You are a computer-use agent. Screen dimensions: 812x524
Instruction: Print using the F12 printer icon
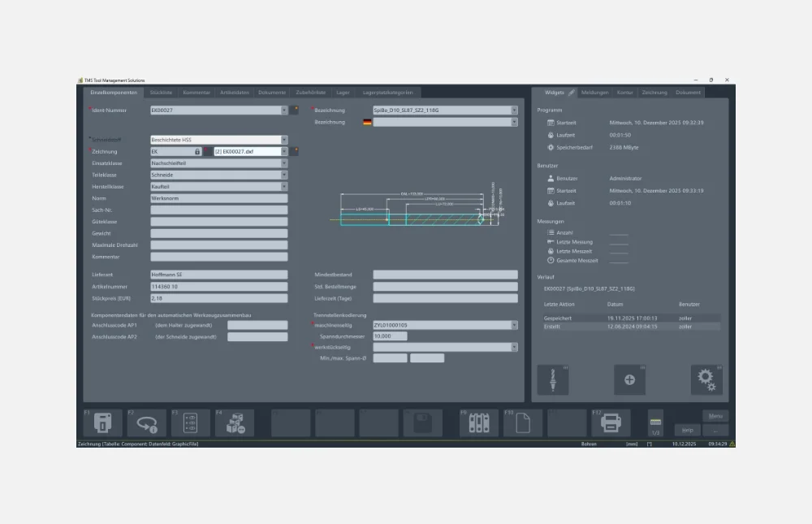(611, 423)
